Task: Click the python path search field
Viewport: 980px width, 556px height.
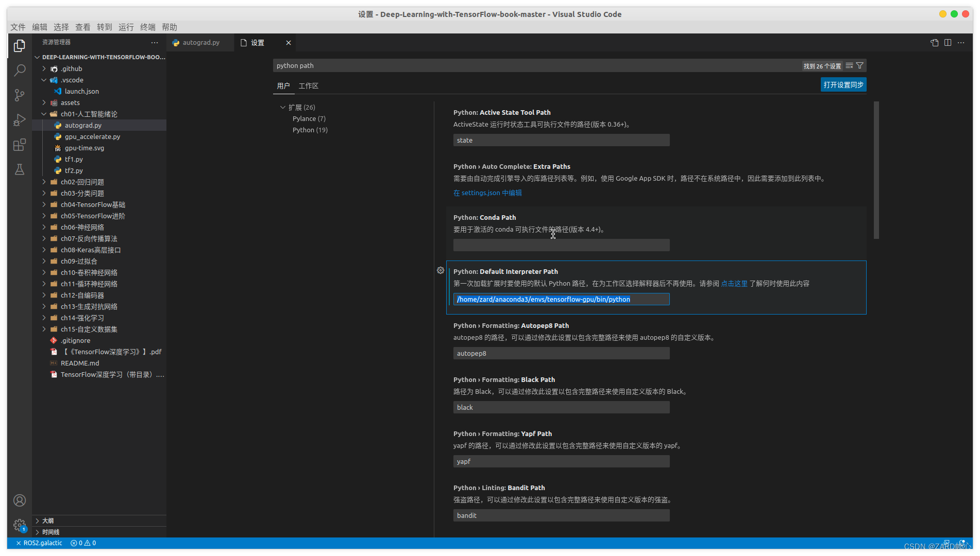Action: 536,65
